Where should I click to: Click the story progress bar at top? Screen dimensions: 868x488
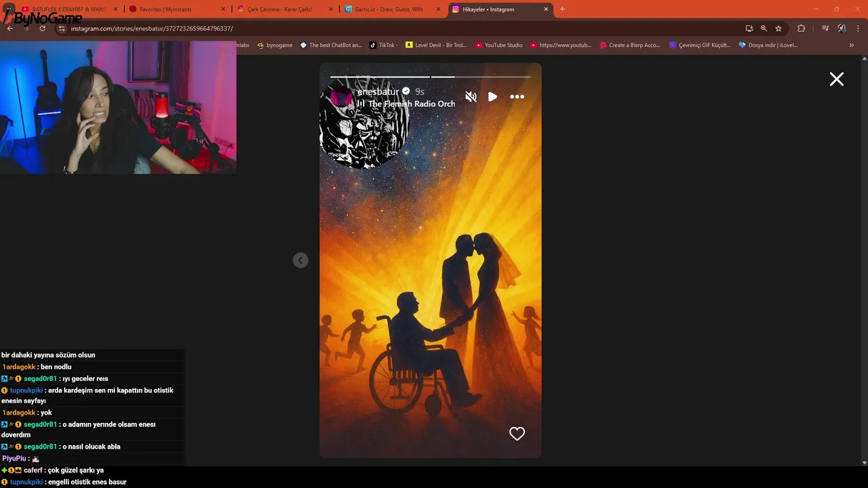pos(430,77)
